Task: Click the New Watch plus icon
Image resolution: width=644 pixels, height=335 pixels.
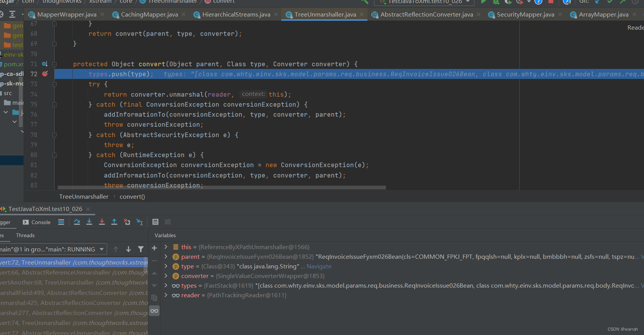Action: coord(154,248)
